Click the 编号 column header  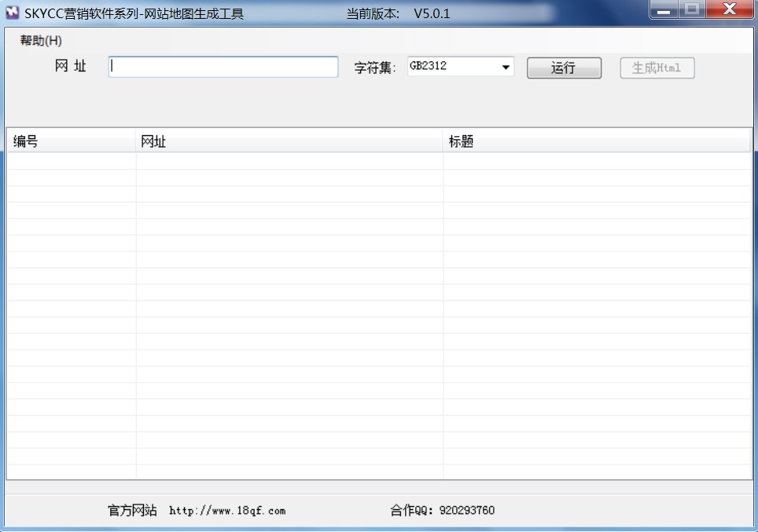(71, 141)
